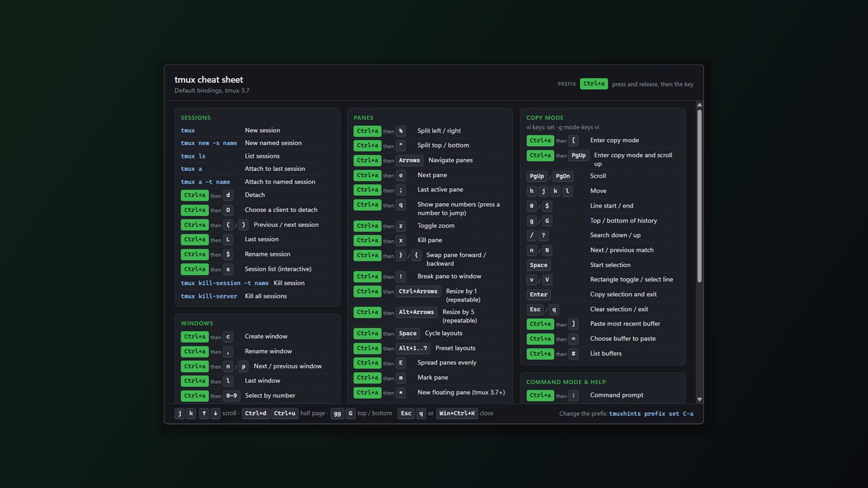Click the scrollbar up arrow
Screen dimensions: 868x488
coord(699,104)
